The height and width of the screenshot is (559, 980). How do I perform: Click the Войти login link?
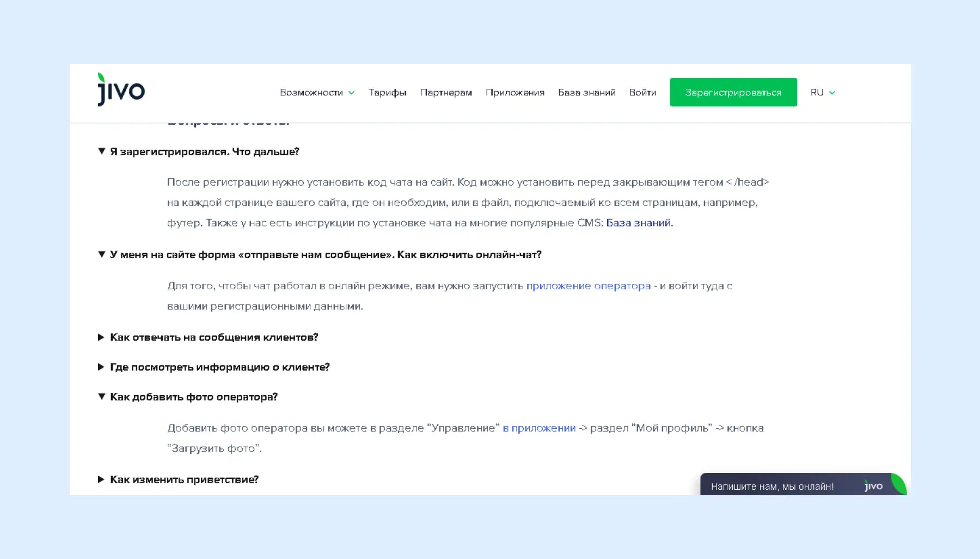(642, 93)
